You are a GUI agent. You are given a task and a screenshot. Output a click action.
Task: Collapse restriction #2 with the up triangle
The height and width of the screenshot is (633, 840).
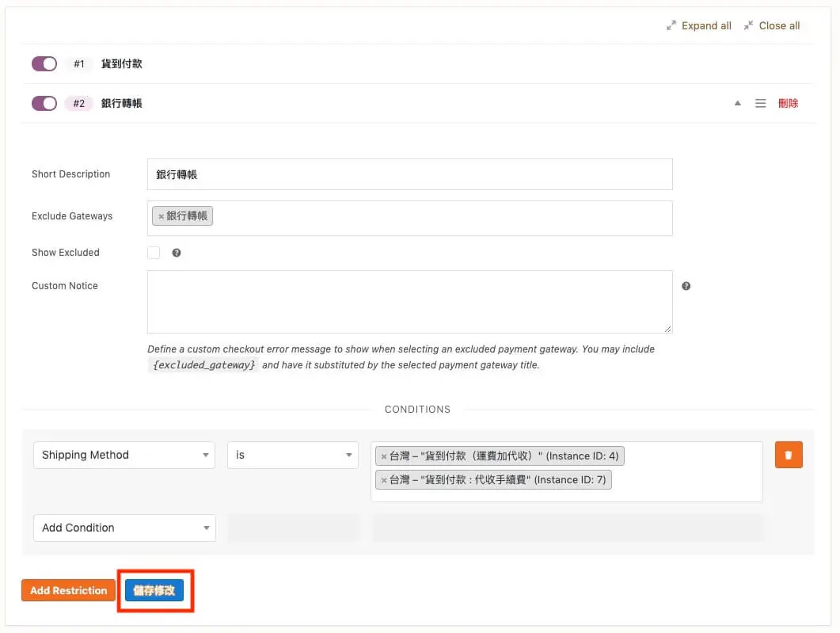click(x=738, y=103)
